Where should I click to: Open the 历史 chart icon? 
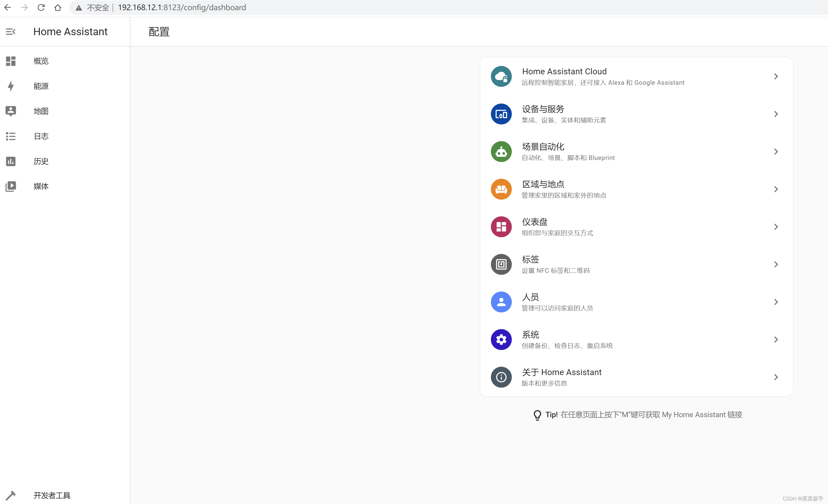pos(10,161)
